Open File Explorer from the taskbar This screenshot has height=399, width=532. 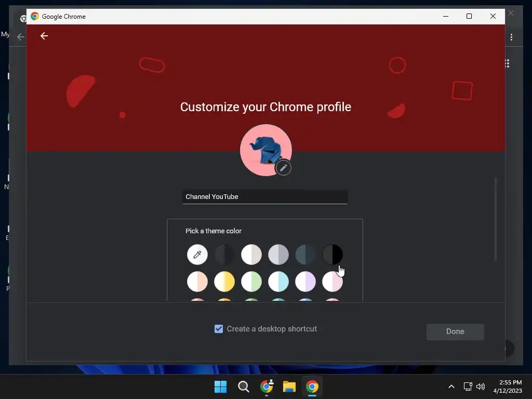[x=289, y=387]
